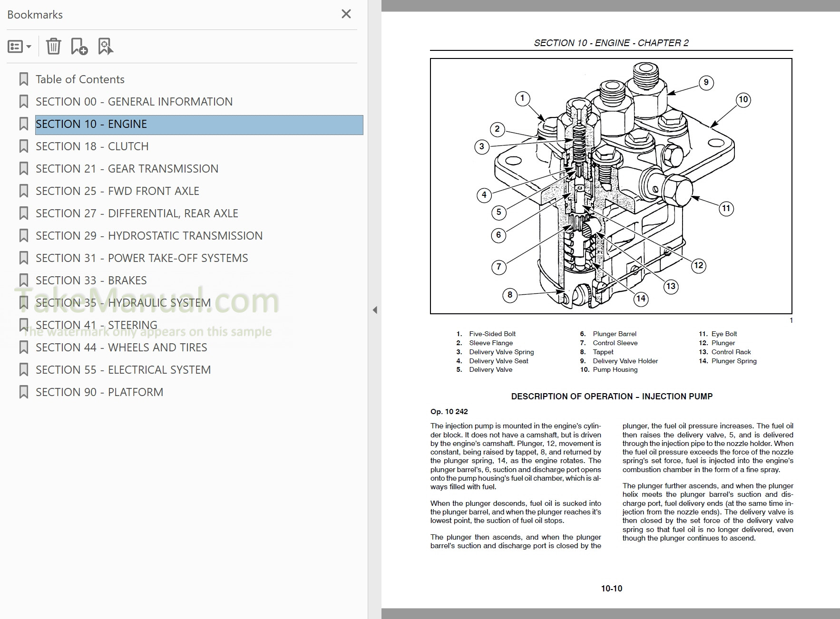Image resolution: width=840 pixels, height=619 pixels.
Task: Go to SECTION 29 - HYDROSTATIC TRANSMISSION
Action: [149, 235]
